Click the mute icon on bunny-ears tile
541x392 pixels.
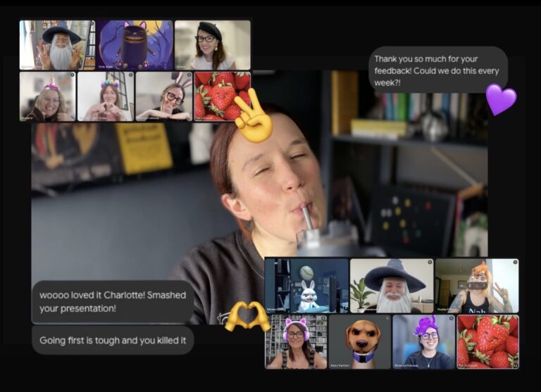pyautogui.click(x=189, y=75)
